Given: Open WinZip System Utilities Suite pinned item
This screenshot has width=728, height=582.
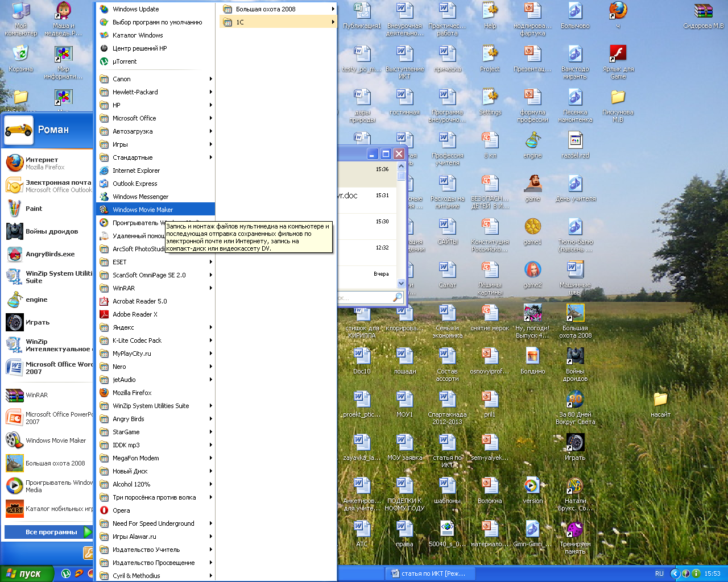Looking at the screenshot, I should [48, 277].
